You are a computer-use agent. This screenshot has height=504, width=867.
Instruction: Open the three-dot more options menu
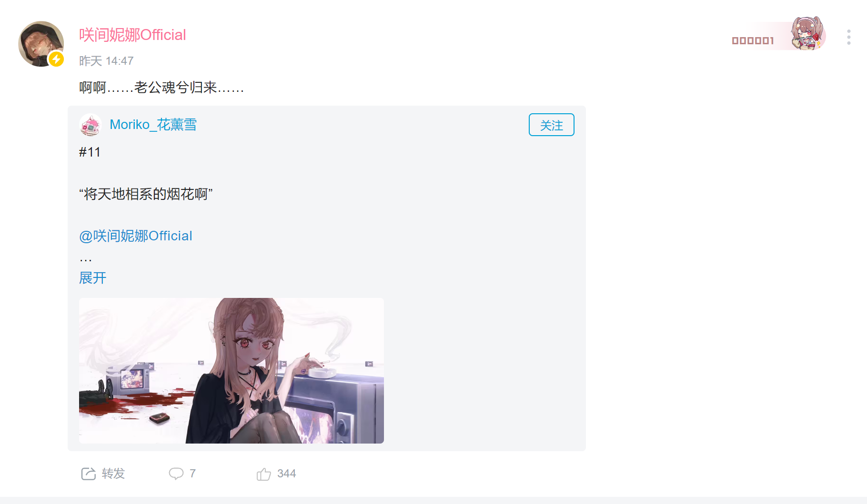click(x=848, y=37)
